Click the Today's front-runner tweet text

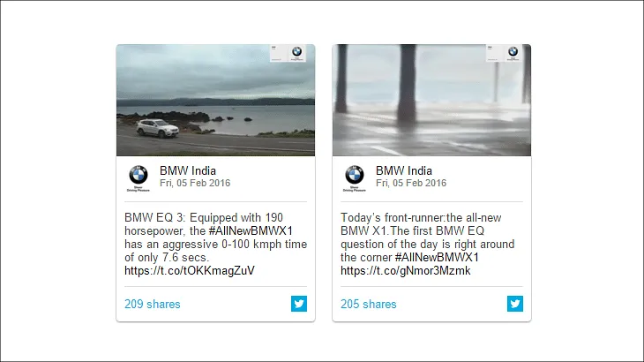pos(428,244)
